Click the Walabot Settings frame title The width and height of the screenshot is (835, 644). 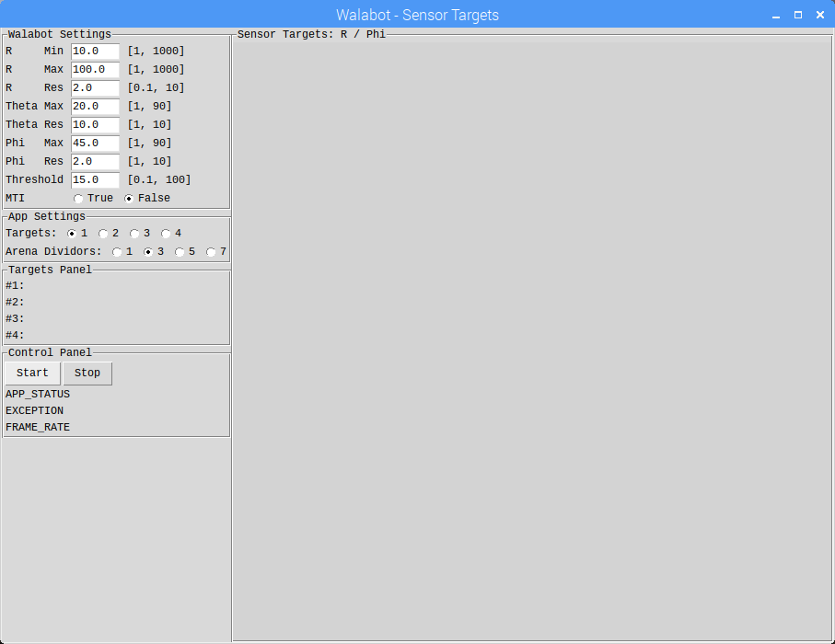pos(60,34)
